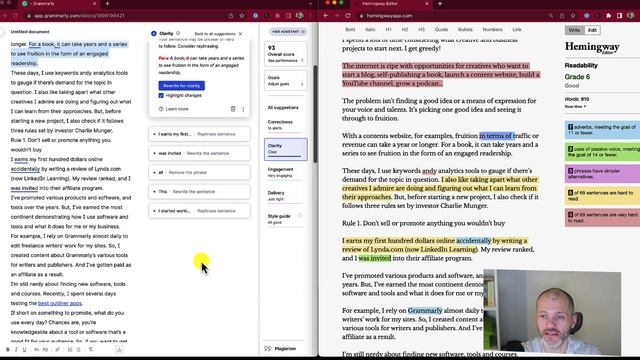Close the Clarity suggestions view with the X
The image size is (640, 360).
240,33
